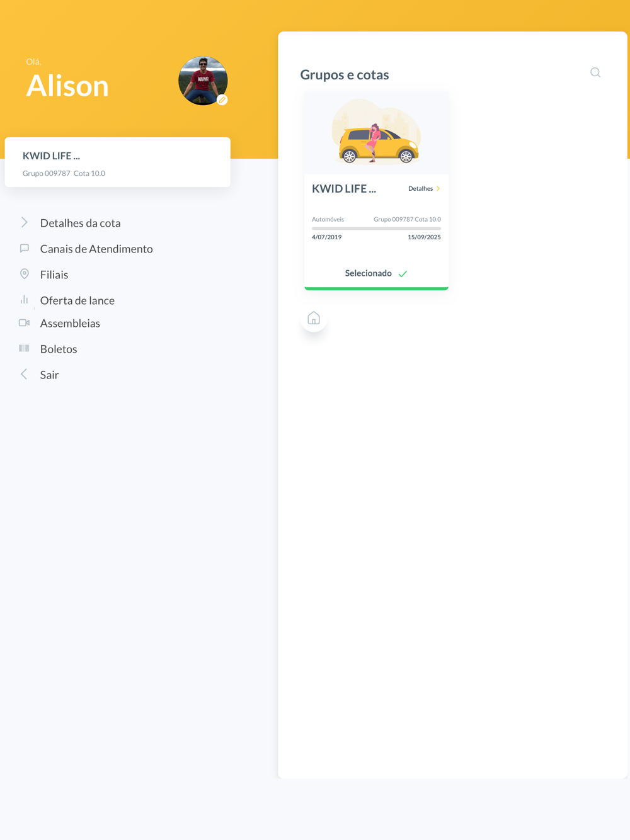
Task: Click the Alison greeting name
Action: [67, 86]
